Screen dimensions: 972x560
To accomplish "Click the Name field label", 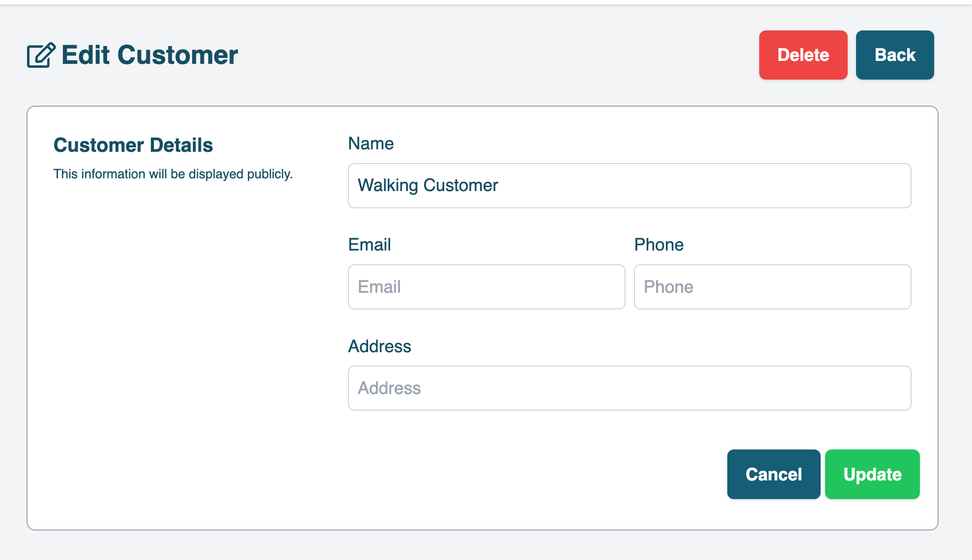I will (371, 143).
